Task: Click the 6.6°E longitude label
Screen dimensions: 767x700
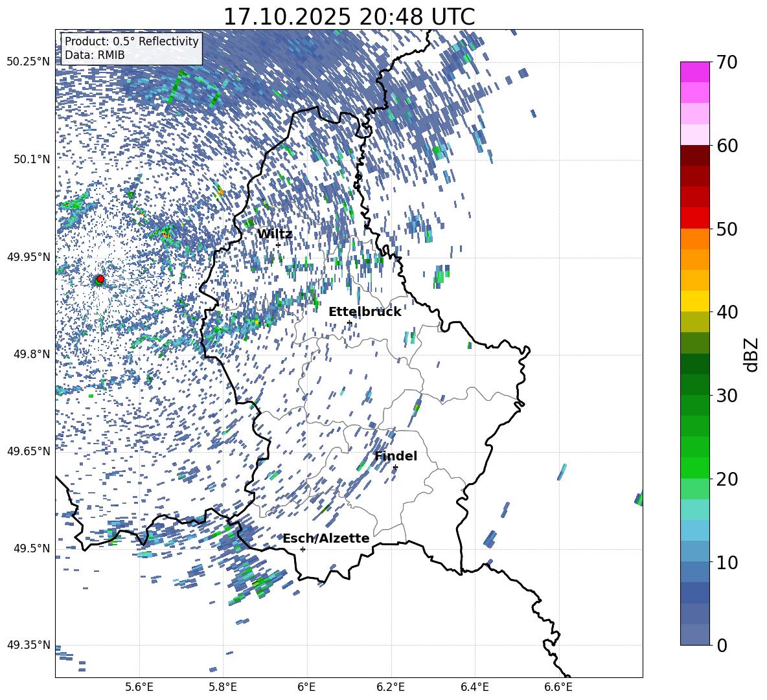Action: click(x=559, y=688)
